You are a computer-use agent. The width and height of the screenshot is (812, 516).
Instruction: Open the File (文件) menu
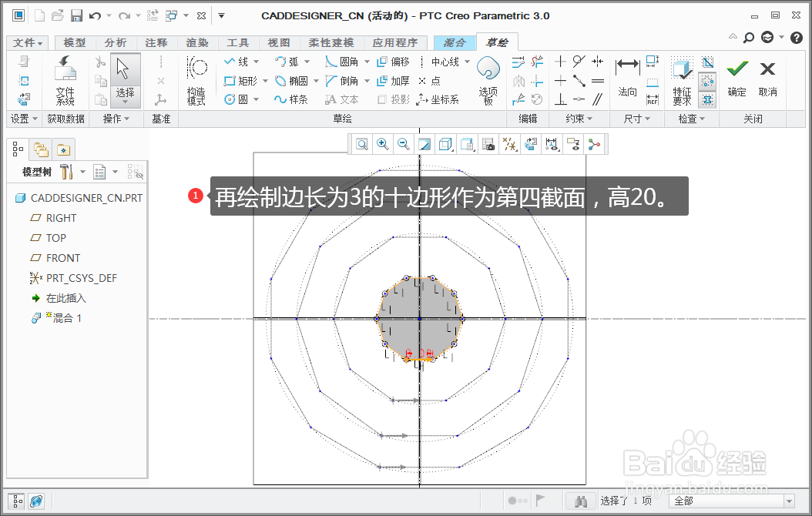28,42
